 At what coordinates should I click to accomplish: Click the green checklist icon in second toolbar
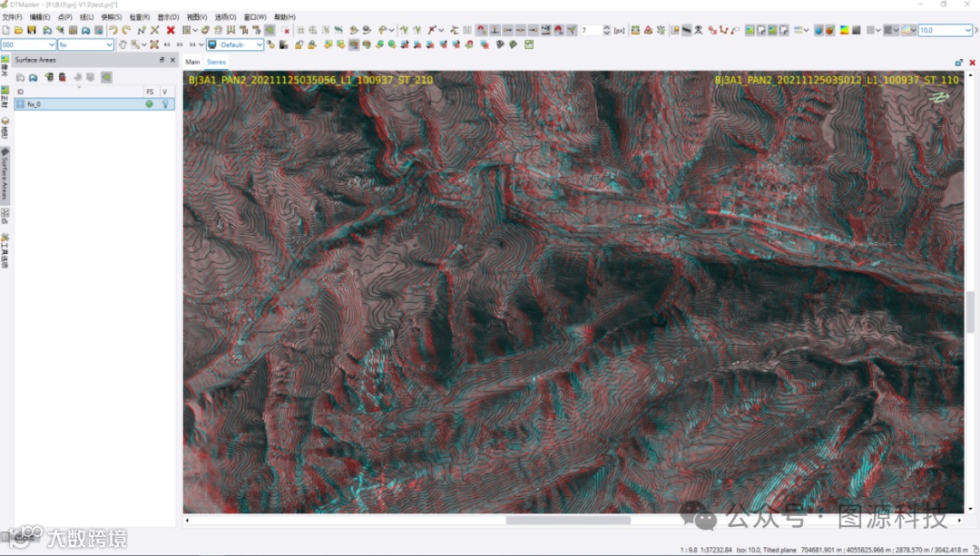point(529,44)
